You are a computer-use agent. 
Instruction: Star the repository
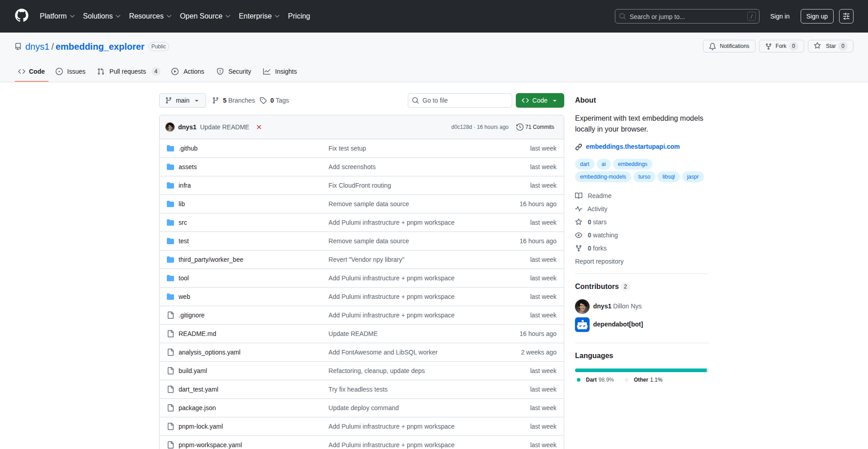coord(830,46)
